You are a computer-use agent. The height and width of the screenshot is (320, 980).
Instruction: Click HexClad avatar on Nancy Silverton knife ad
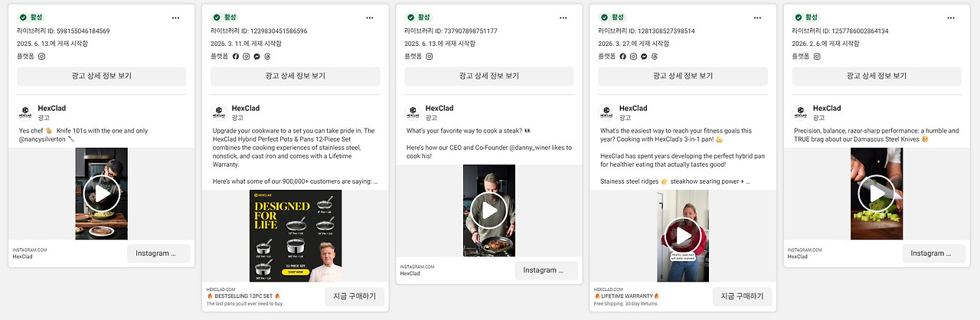[x=24, y=113]
